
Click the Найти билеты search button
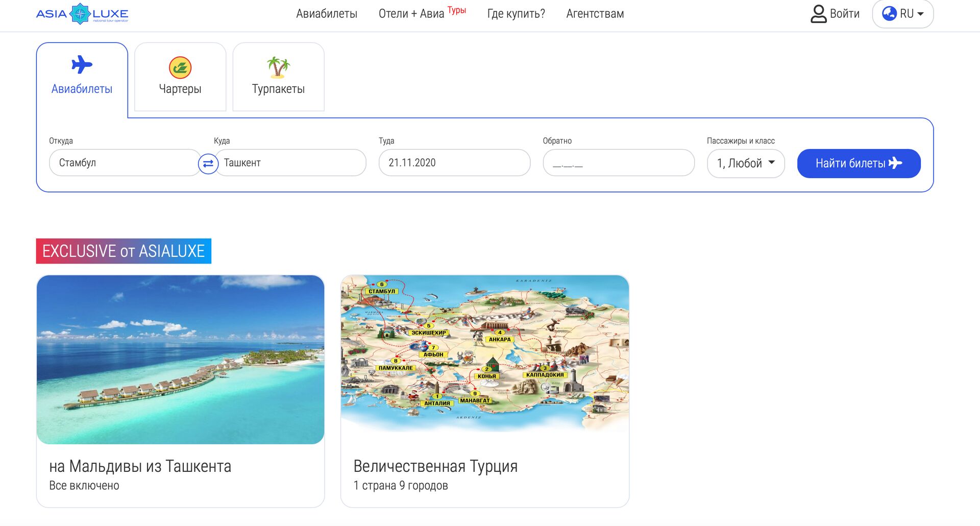(859, 163)
